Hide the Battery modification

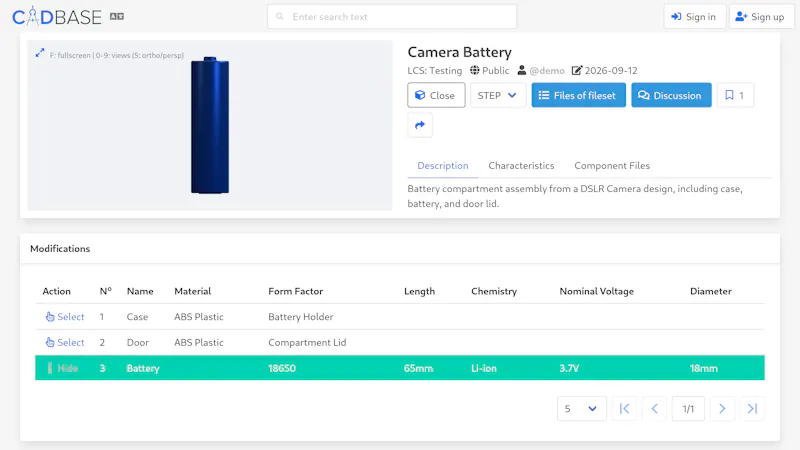[63, 368]
